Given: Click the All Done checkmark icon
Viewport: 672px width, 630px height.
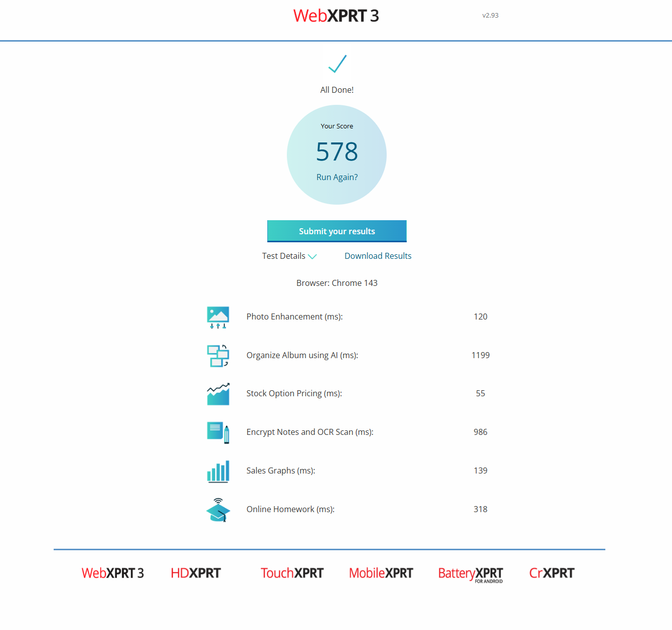Looking at the screenshot, I should pos(337,64).
